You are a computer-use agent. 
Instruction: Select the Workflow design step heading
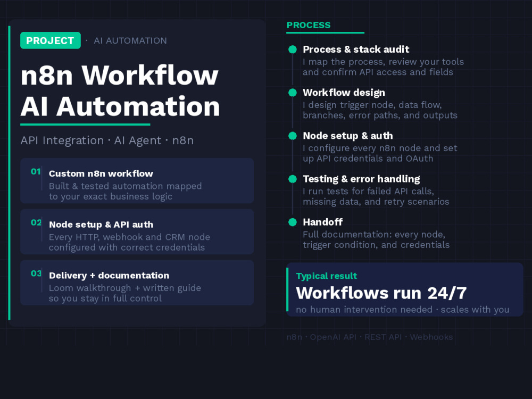click(344, 93)
